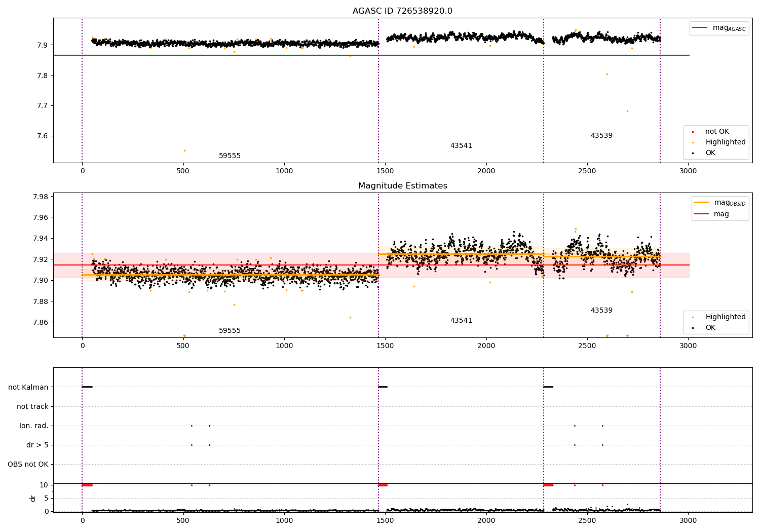Click the 'mag OBSID' legend label
760x532 pixels.
pyautogui.click(x=730, y=203)
